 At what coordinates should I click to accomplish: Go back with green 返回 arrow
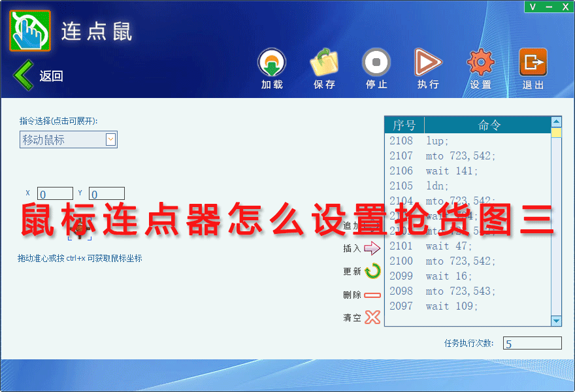pos(24,75)
